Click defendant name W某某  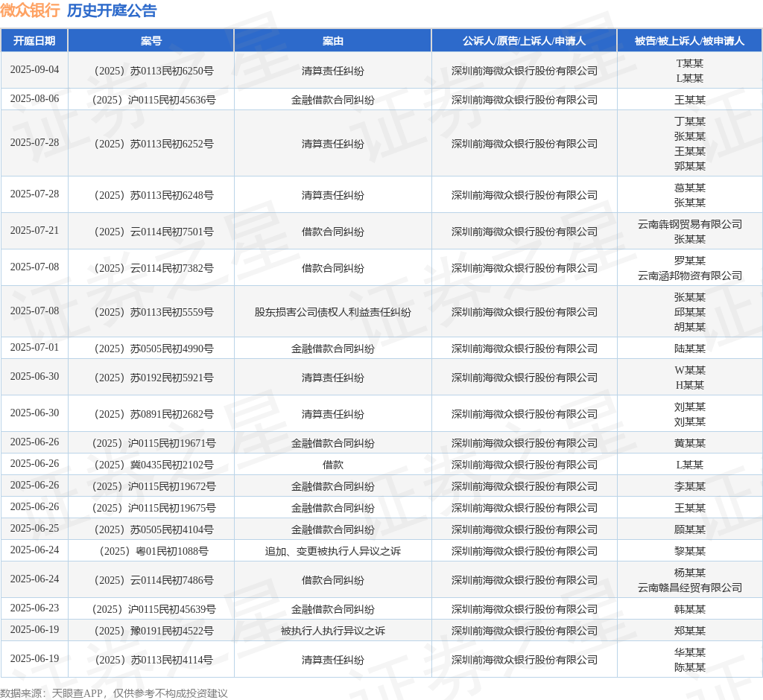pyautogui.click(x=689, y=371)
